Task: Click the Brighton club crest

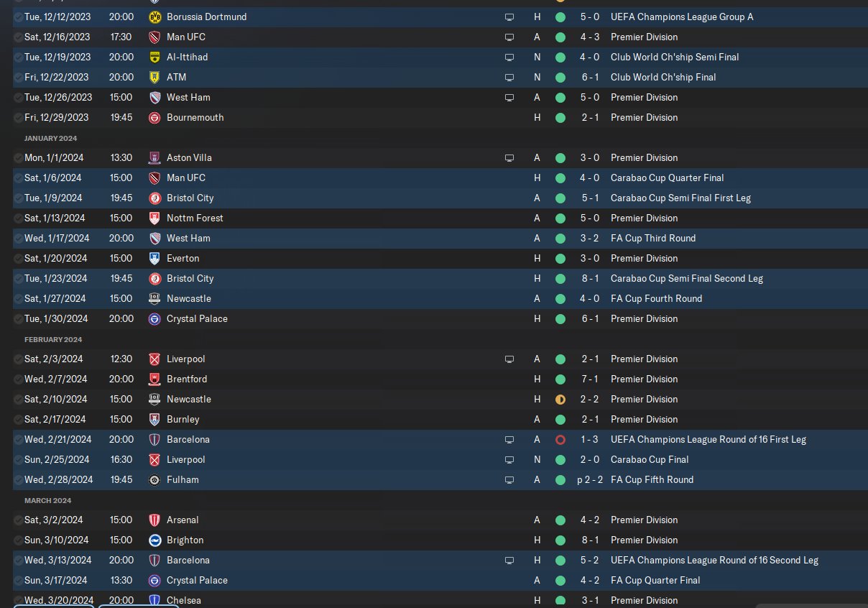Action: coord(154,540)
